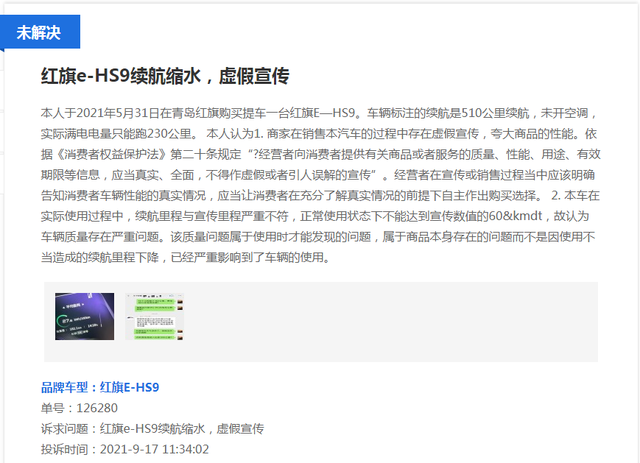
Task: Click the 诉求问题 line text
Action: [x=152, y=429]
